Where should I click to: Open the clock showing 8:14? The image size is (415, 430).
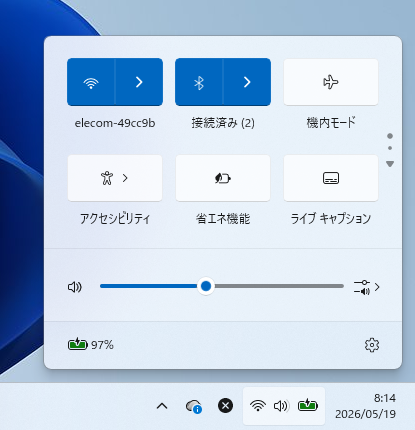pyautogui.click(x=385, y=398)
